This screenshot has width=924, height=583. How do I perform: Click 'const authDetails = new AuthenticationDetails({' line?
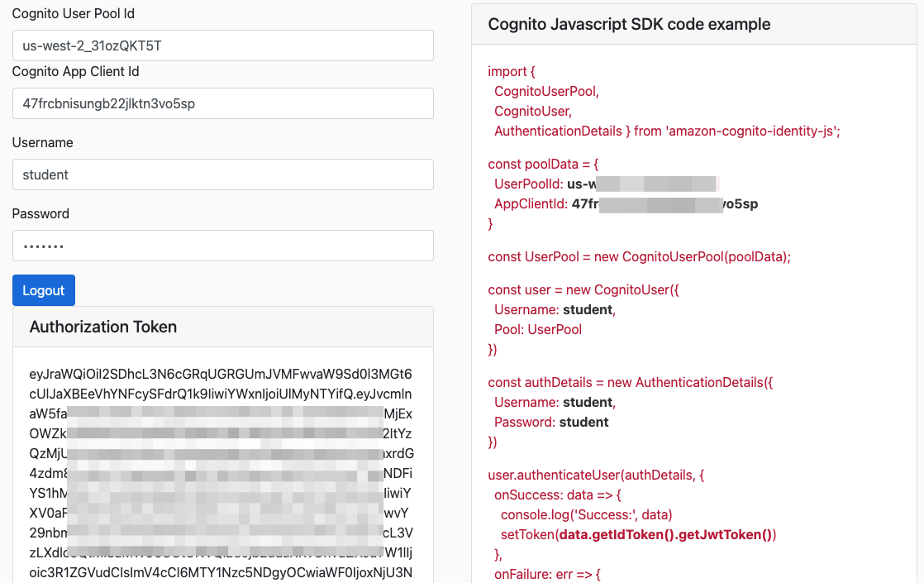[x=630, y=382]
